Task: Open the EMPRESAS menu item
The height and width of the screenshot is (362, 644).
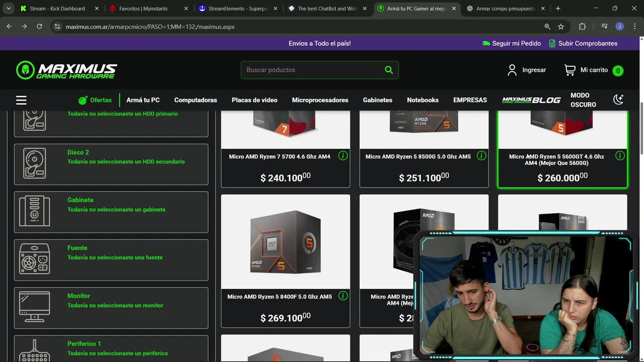Action: click(470, 100)
